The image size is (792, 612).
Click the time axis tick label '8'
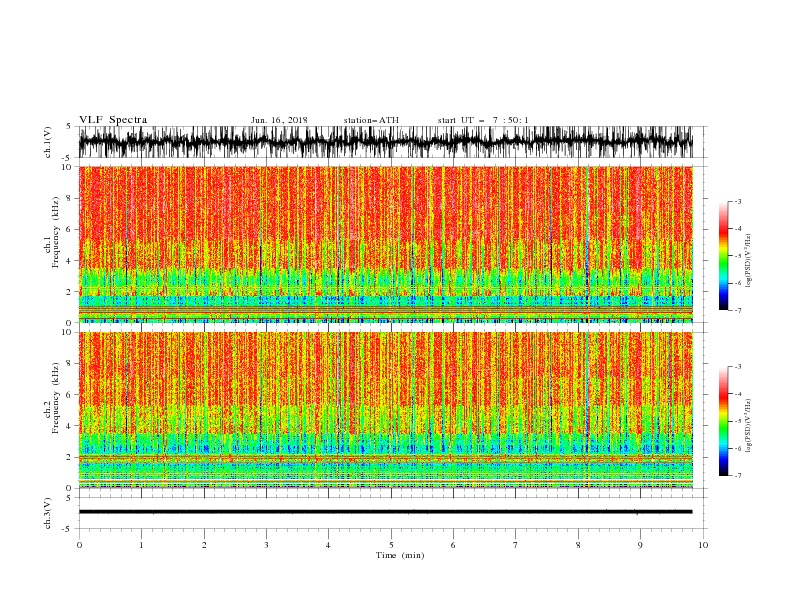[x=578, y=545]
